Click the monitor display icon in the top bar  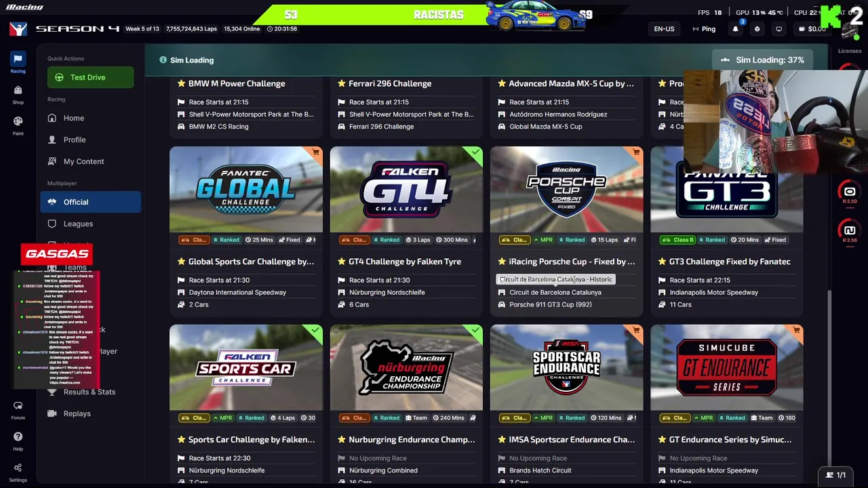pos(778,29)
